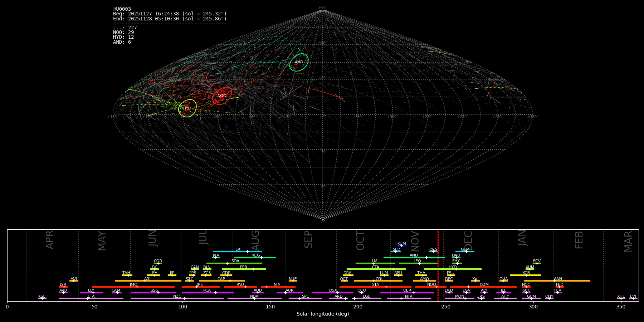Click the green AND activity bar in timeline
The height and width of the screenshot is (322, 644).
pos(414,258)
